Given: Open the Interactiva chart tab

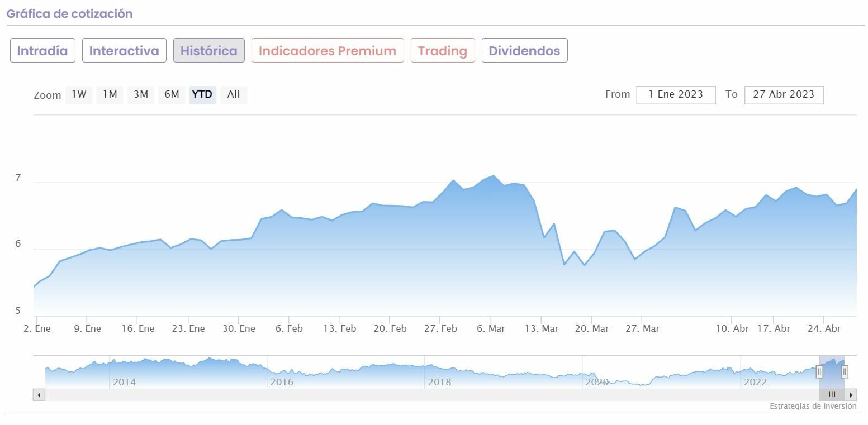Looking at the screenshot, I should point(124,50).
